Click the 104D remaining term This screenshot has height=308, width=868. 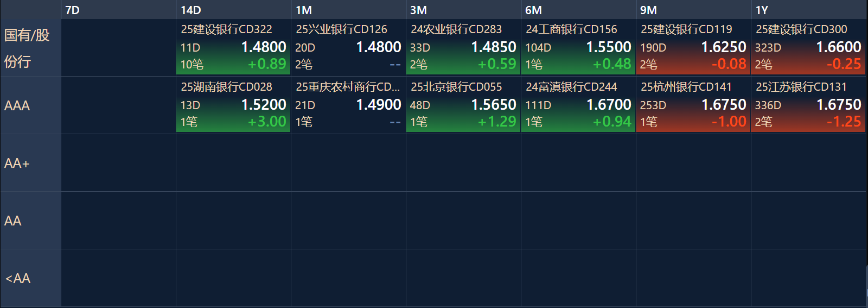[538, 48]
